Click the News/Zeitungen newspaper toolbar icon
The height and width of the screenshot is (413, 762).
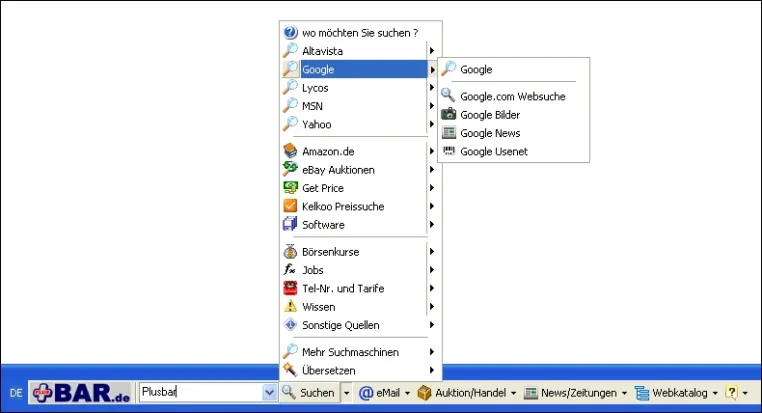[531, 393]
